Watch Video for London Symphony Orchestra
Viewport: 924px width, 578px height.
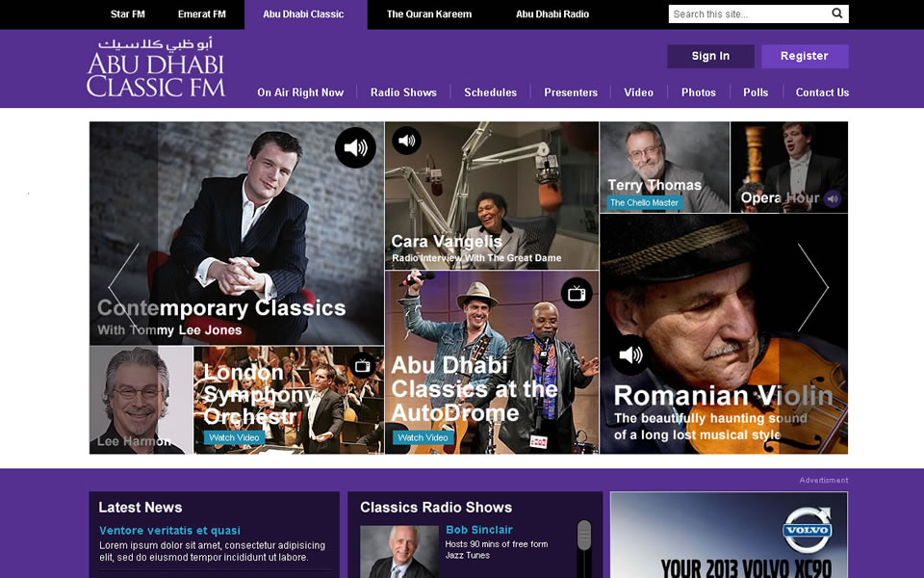click(234, 437)
